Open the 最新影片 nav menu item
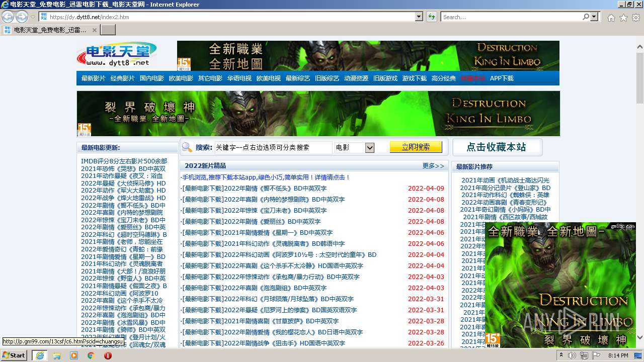 (x=94, y=78)
